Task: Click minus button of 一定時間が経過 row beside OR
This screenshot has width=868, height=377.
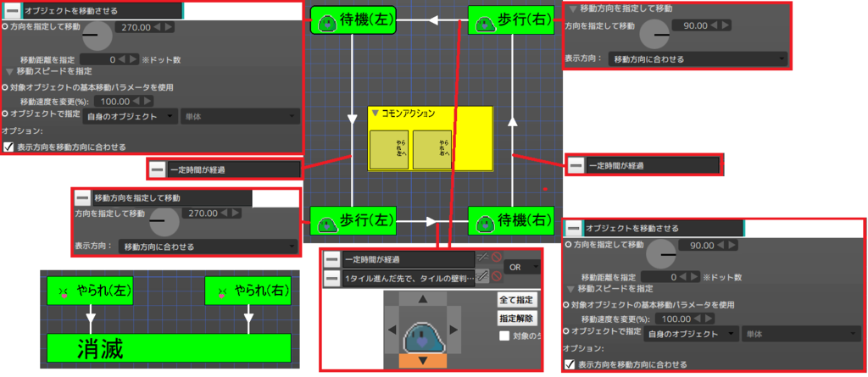Action: click(331, 258)
